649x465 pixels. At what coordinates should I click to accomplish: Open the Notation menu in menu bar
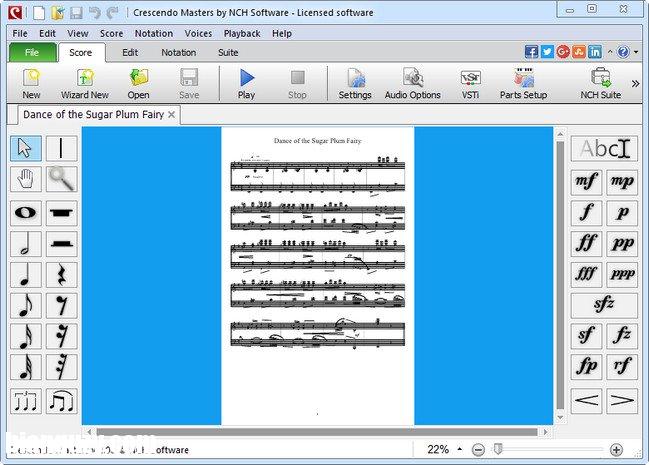pos(154,33)
